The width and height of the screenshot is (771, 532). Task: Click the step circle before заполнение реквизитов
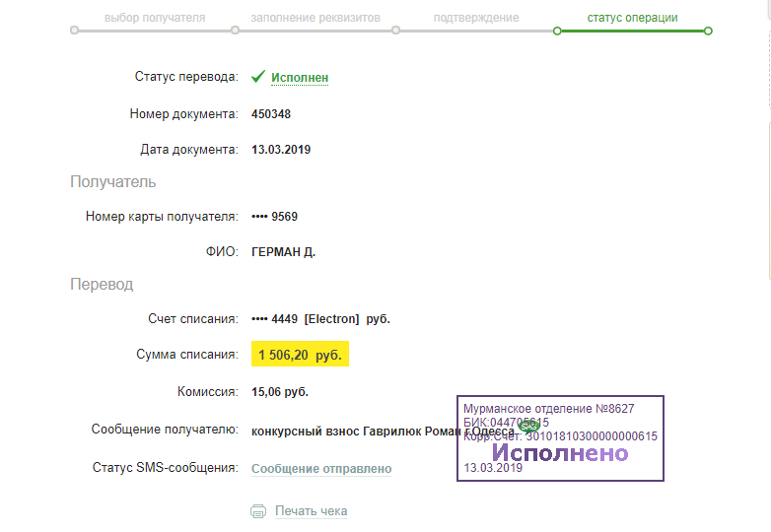(235, 31)
